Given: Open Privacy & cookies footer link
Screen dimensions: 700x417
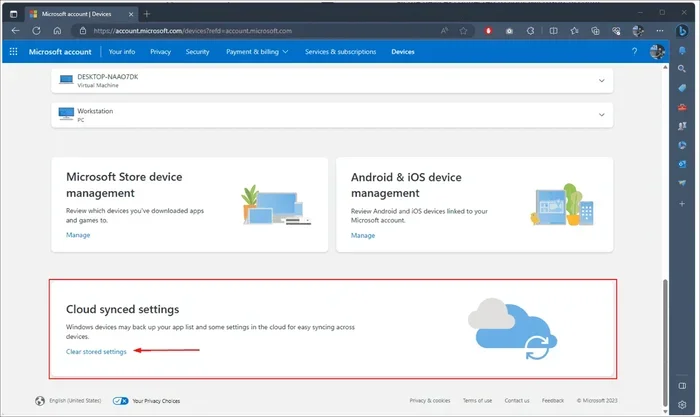Looking at the screenshot, I should 430,400.
